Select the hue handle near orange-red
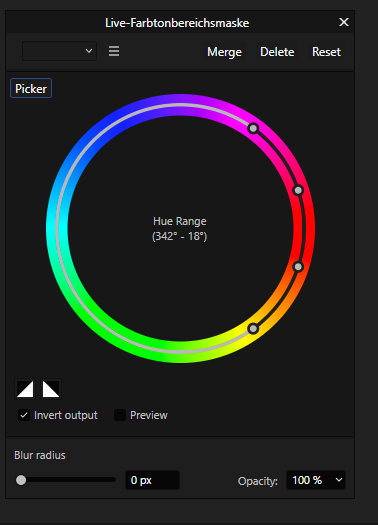The width and height of the screenshot is (378, 525). [298, 267]
